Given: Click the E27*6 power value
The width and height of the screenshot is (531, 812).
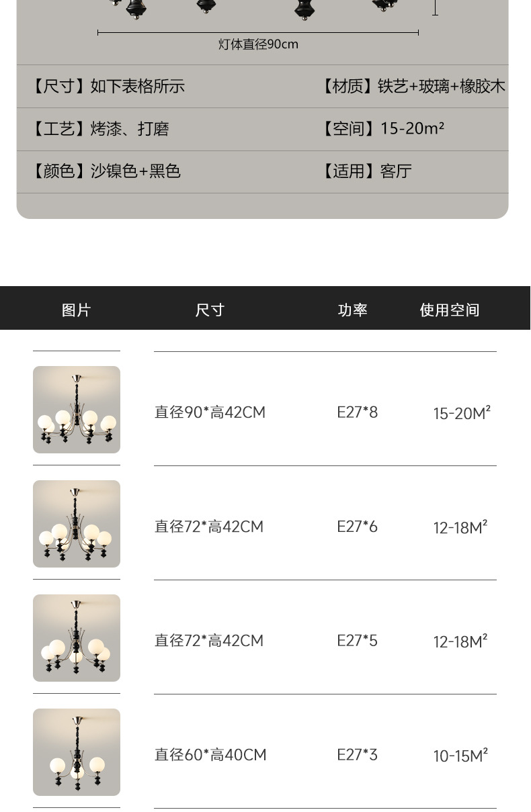Looking at the screenshot, I should pyautogui.click(x=357, y=527).
